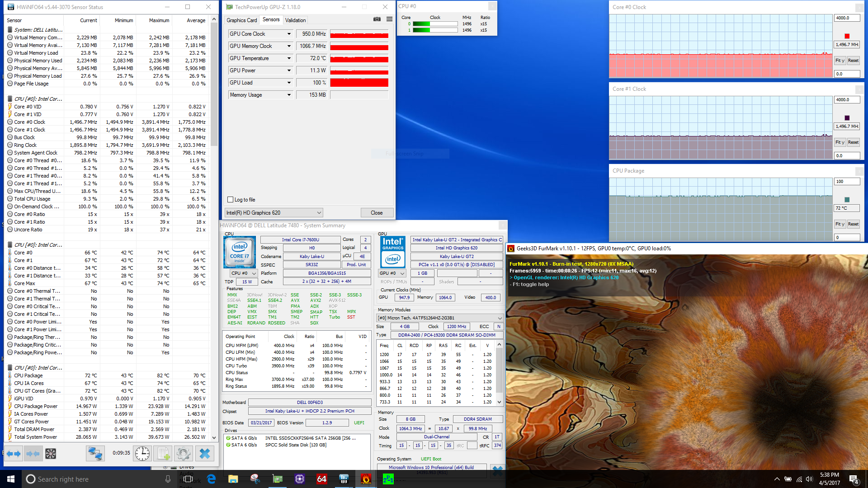This screenshot has width=868, height=488.
Task: Close sensors with the blue X icon
Action: (205, 454)
